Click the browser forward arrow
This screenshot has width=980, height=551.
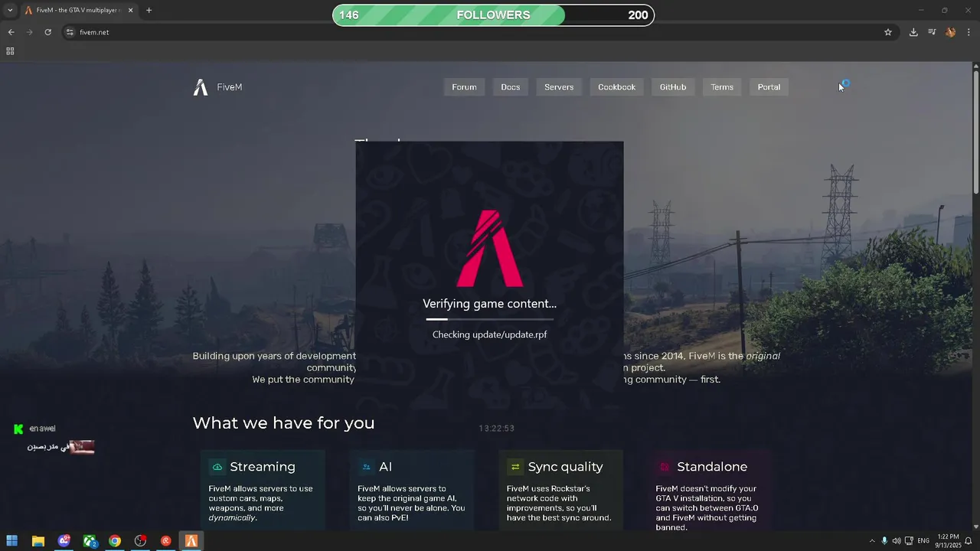(29, 32)
